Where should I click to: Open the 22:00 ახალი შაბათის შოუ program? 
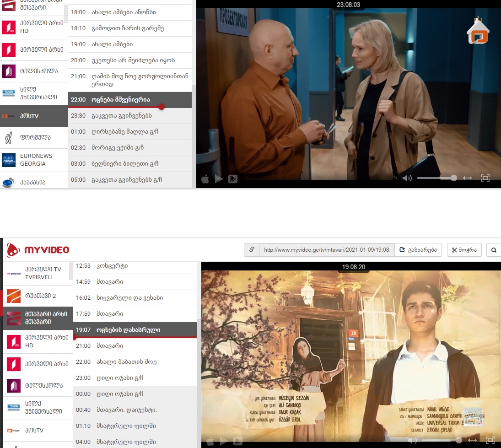pos(135,362)
